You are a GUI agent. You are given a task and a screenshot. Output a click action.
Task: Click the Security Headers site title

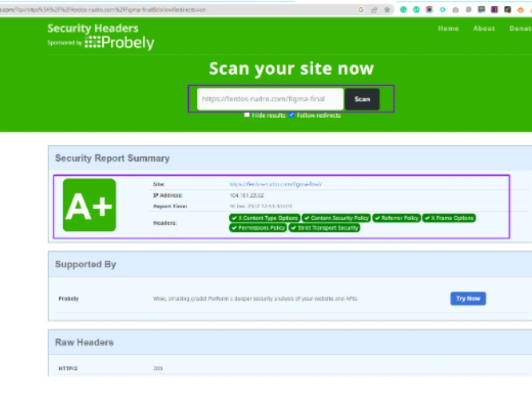point(93,28)
